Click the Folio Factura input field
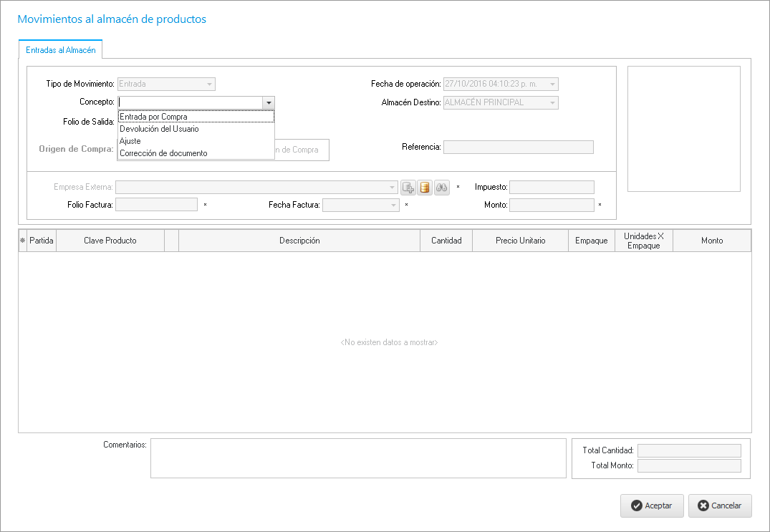This screenshot has width=770, height=532. 156,205
